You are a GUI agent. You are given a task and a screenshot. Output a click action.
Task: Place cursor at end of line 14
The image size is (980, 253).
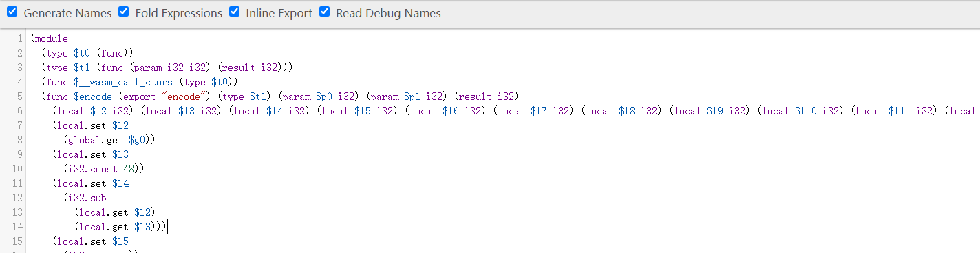167,227
